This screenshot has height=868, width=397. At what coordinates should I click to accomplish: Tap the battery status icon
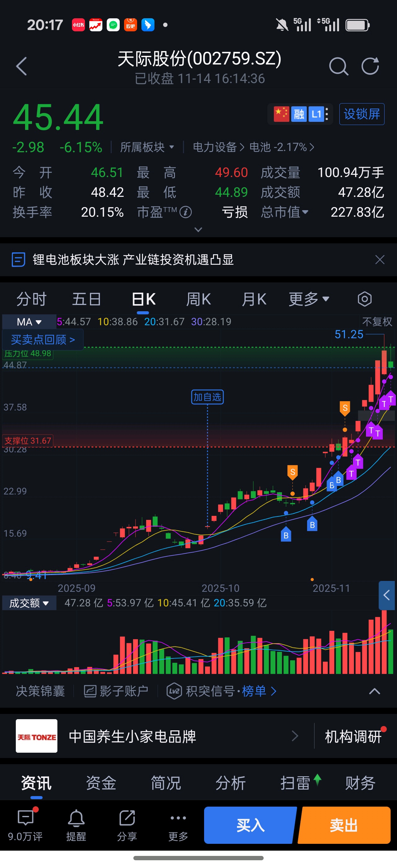[357, 25]
